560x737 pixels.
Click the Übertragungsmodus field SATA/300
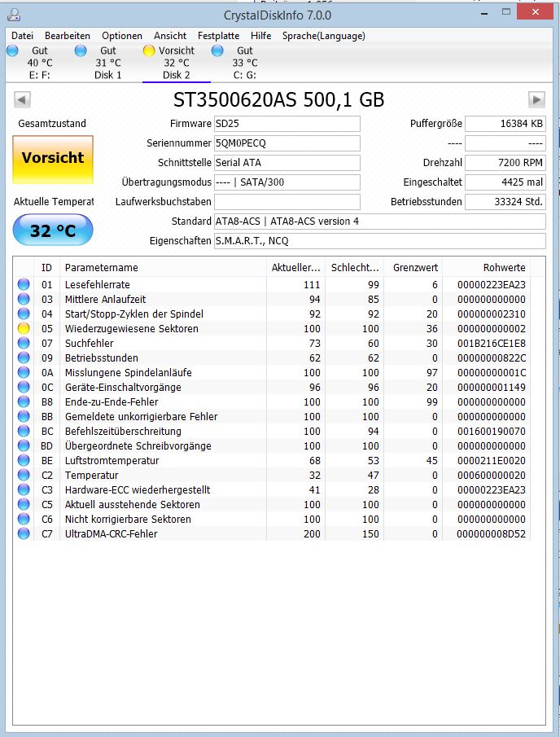tap(287, 182)
